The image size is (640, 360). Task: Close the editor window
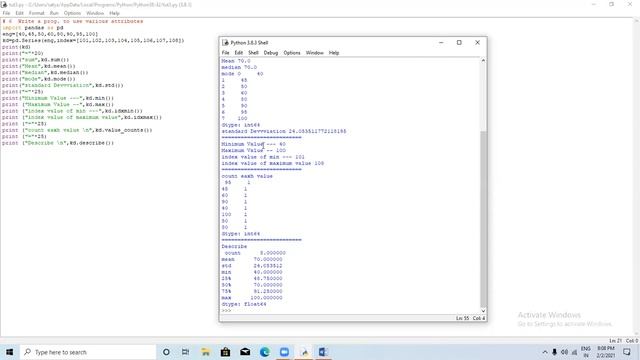pyautogui.click(x=630, y=4)
